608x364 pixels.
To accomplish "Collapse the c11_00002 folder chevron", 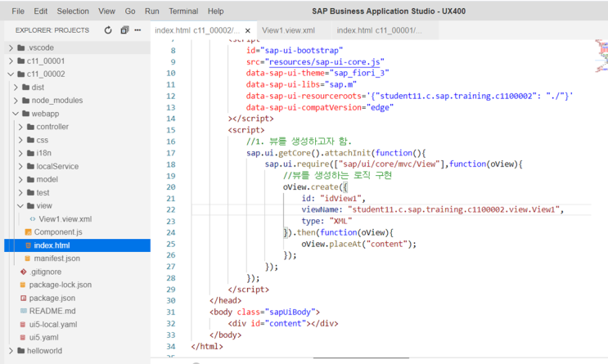I will click(11, 74).
